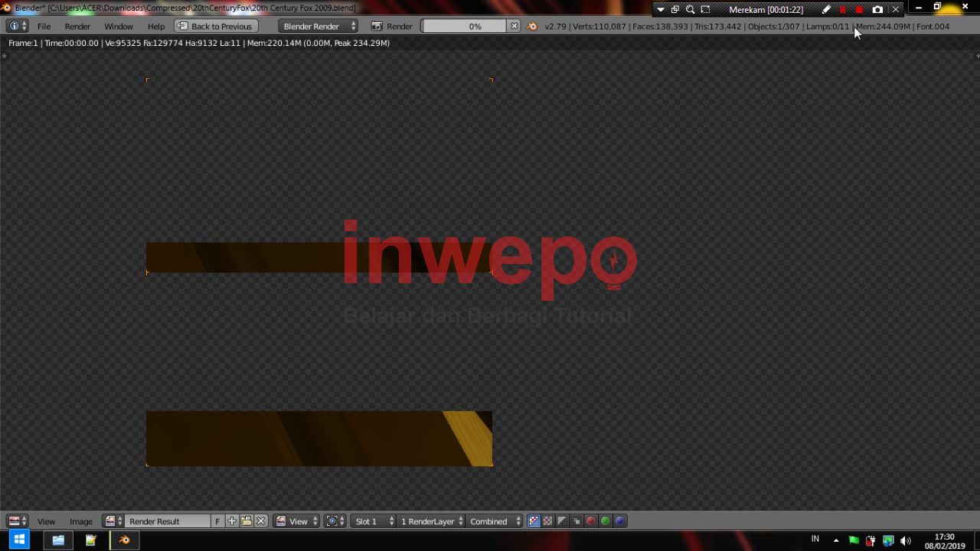Viewport: 980px width, 551px height.
Task: Open the Blender Render engine dropdown
Action: pyautogui.click(x=318, y=26)
